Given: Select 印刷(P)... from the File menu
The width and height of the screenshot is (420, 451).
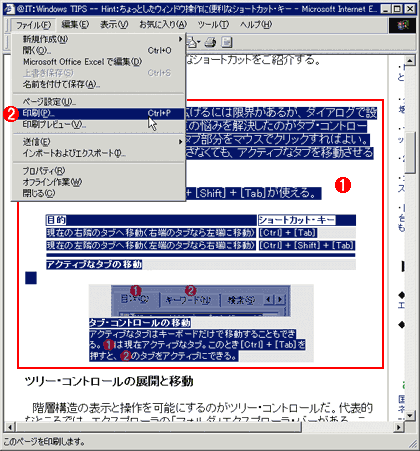Looking at the screenshot, I should [x=98, y=113].
